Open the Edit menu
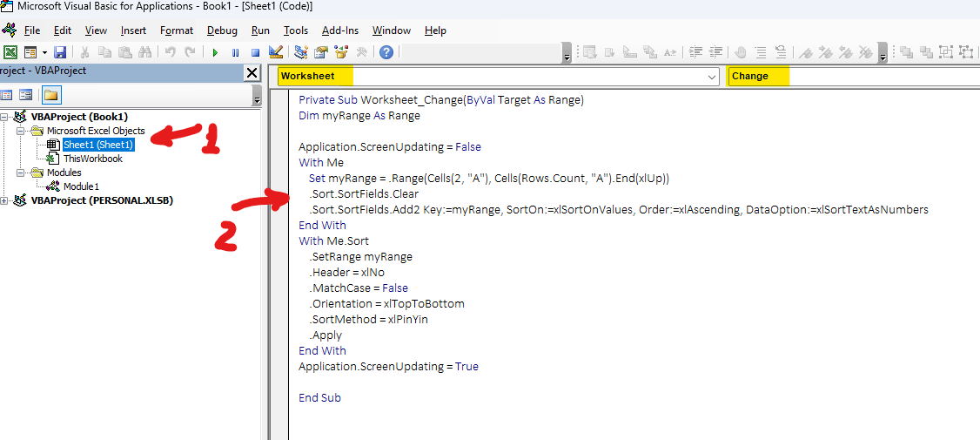The width and height of the screenshot is (980, 440). click(63, 30)
